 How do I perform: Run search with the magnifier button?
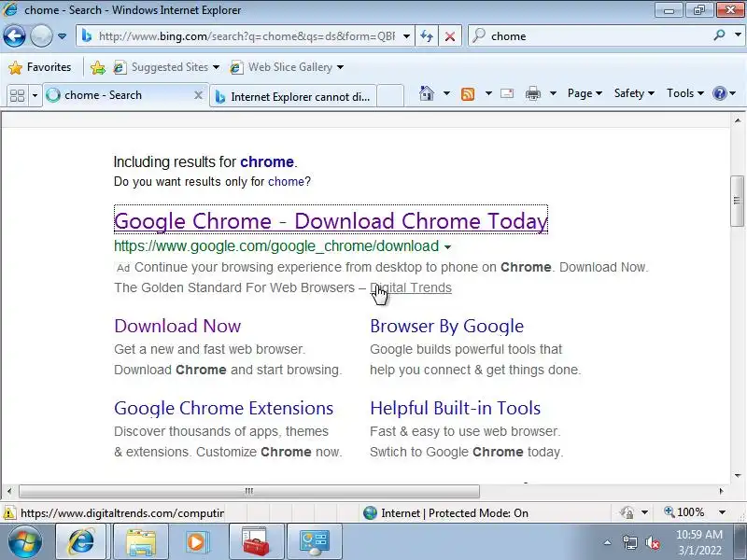pyautogui.click(x=719, y=35)
